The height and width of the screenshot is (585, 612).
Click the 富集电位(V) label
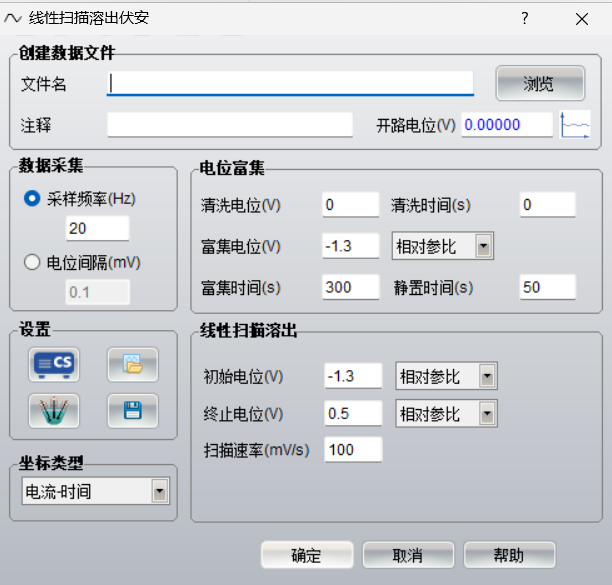click(241, 247)
